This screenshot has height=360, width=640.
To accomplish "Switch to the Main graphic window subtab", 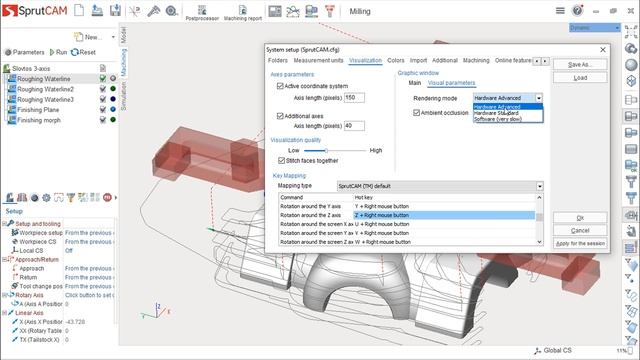I will click(x=415, y=83).
